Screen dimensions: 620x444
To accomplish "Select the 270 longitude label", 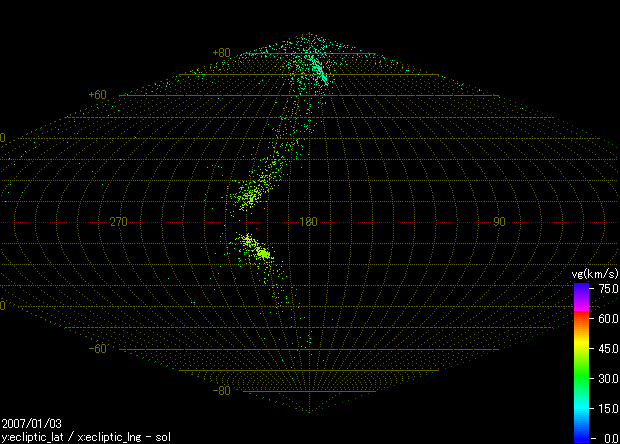I will (x=118, y=221).
